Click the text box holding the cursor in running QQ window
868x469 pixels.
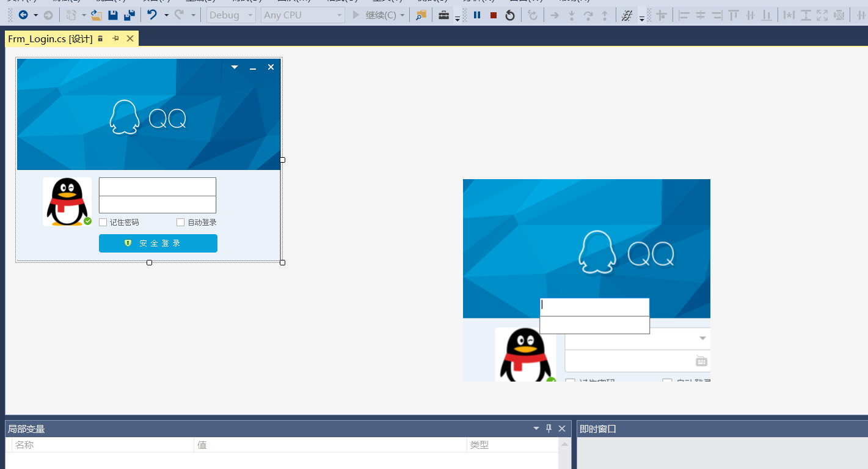point(594,307)
